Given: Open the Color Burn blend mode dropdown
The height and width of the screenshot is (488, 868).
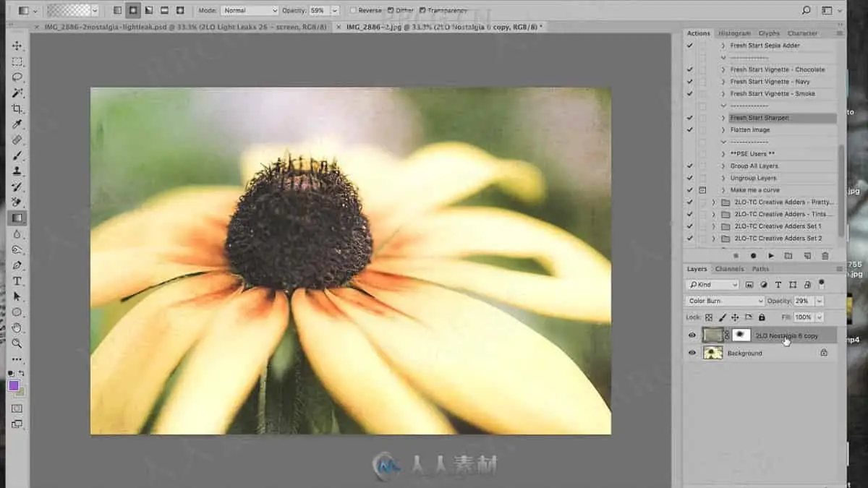Looking at the screenshot, I should click(725, 301).
